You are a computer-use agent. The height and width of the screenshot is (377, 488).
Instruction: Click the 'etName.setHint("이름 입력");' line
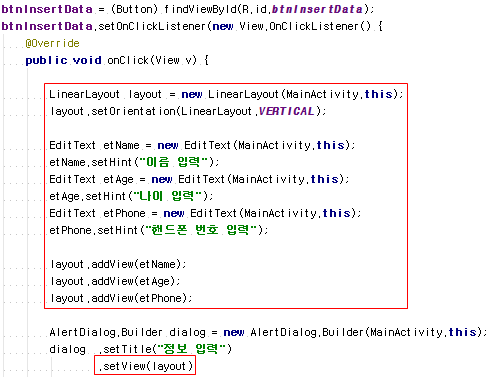(x=134, y=162)
